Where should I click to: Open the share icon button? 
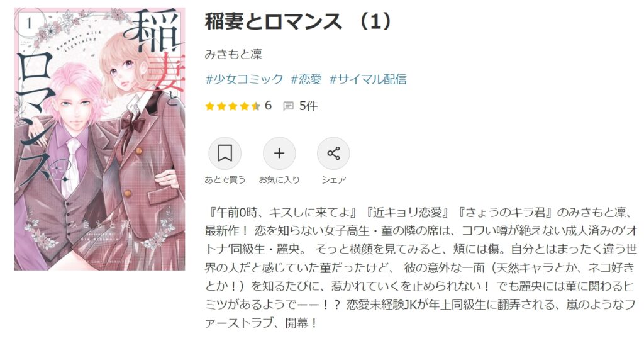pos(333,154)
